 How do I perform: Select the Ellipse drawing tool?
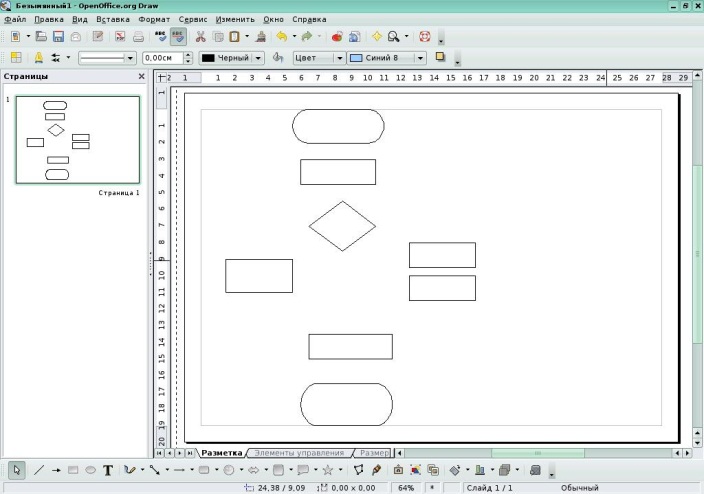coord(90,470)
